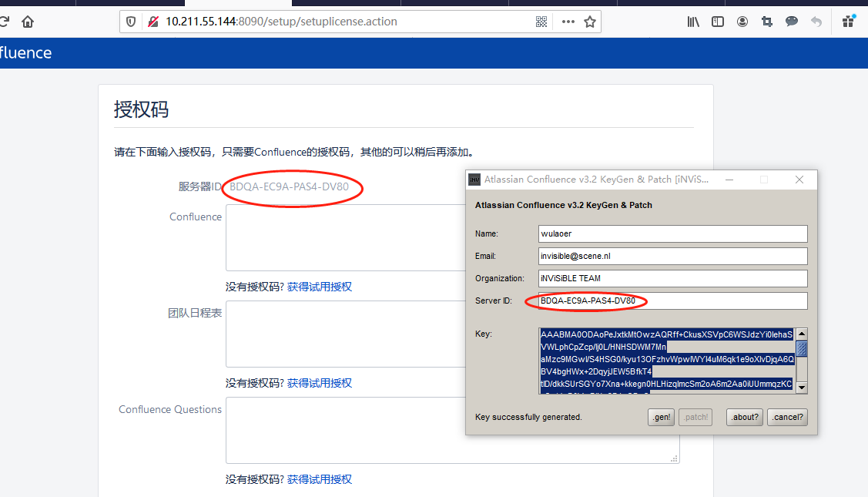Click the insecure connection padlock icon

(152, 22)
